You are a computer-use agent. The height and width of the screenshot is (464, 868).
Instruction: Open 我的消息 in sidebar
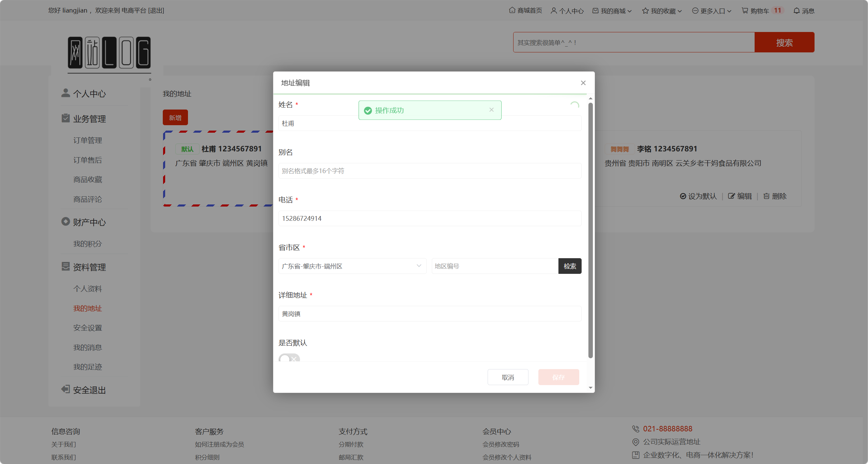click(x=88, y=347)
